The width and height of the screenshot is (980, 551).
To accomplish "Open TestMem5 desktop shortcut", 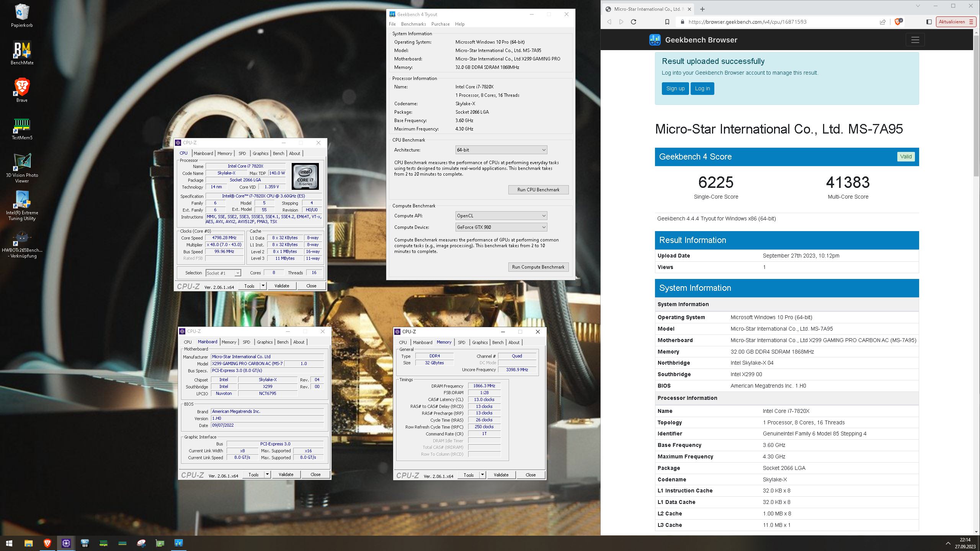I will pos(22,128).
